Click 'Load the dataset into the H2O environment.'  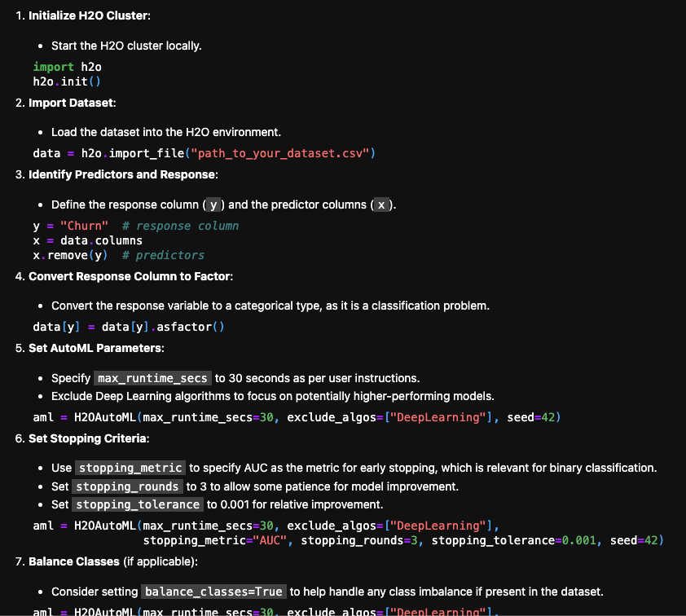(166, 132)
